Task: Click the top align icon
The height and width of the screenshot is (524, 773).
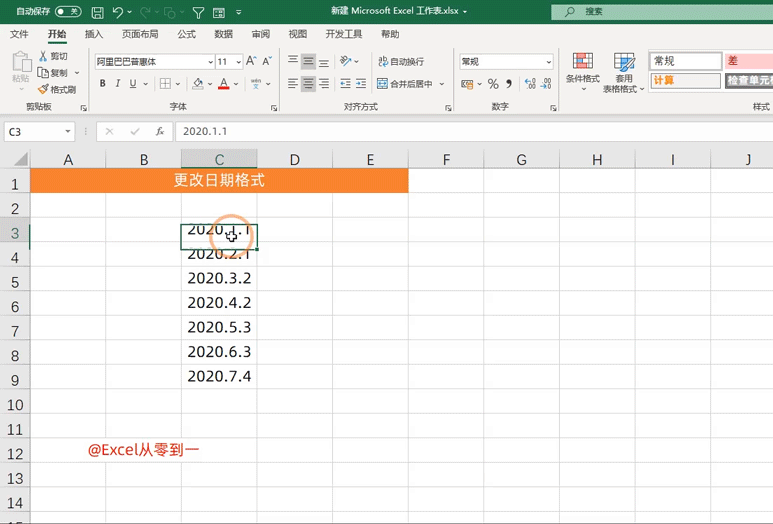Action: pyautogui.click(x=293, y=61)
